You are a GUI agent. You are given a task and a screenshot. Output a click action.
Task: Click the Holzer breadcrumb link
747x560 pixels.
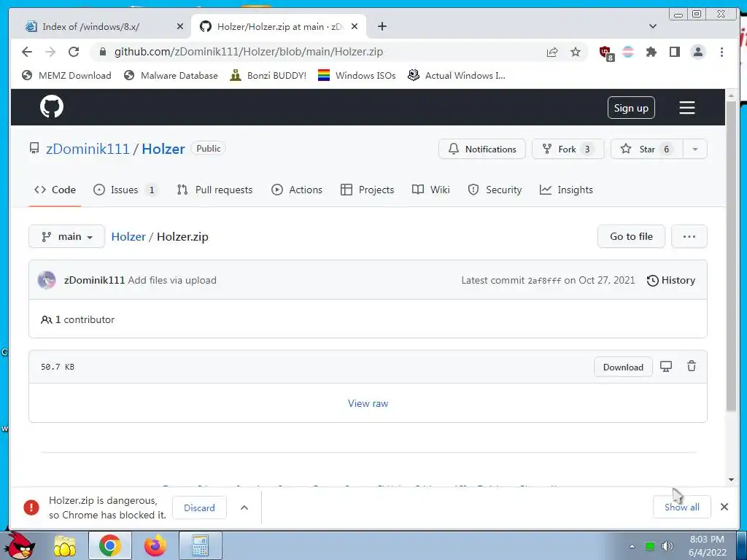128,237
